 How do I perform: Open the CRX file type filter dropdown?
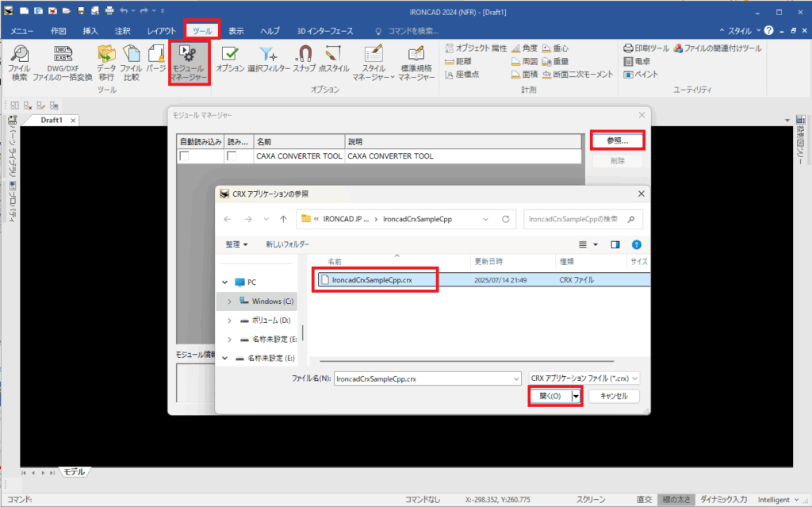[584, 378]
